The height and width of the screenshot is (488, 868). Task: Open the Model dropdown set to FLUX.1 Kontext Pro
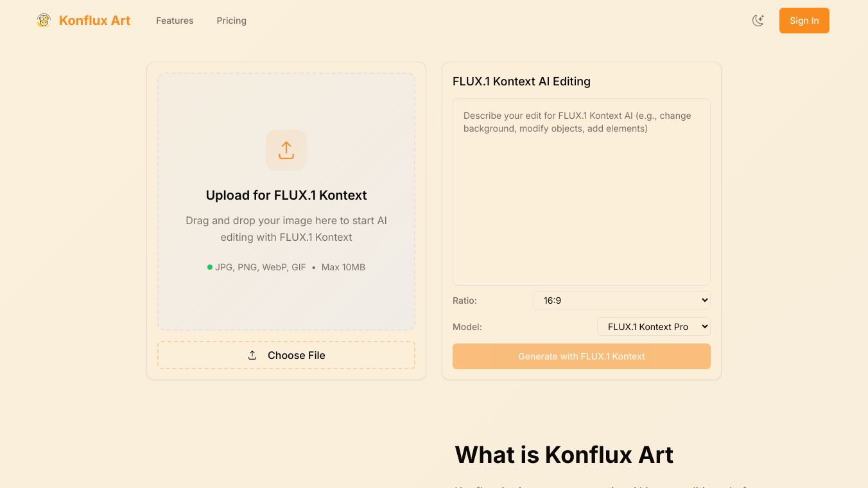coord(654,327)
